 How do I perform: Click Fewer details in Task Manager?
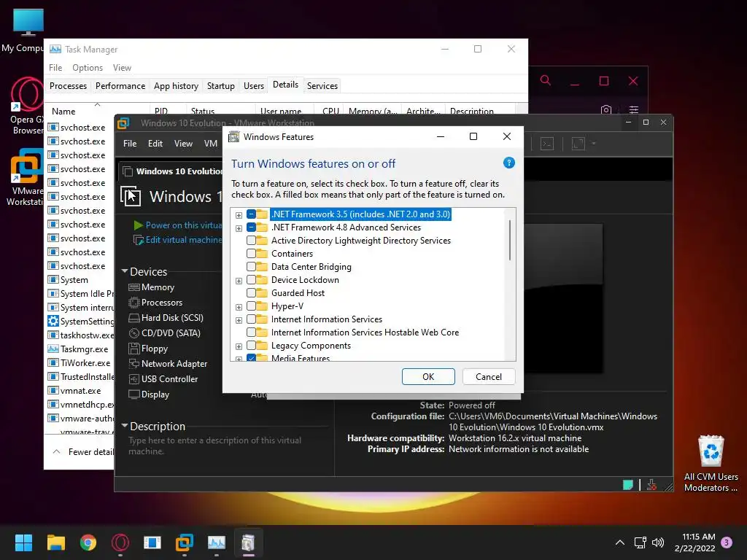83,451
